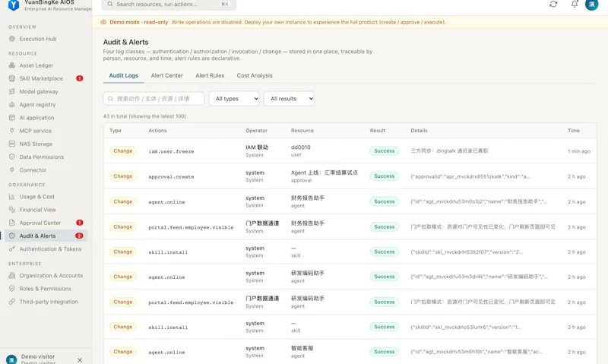Switch to the Alert Center tab
This screenshot has width=608, height=364.
(x=166, y=75)
